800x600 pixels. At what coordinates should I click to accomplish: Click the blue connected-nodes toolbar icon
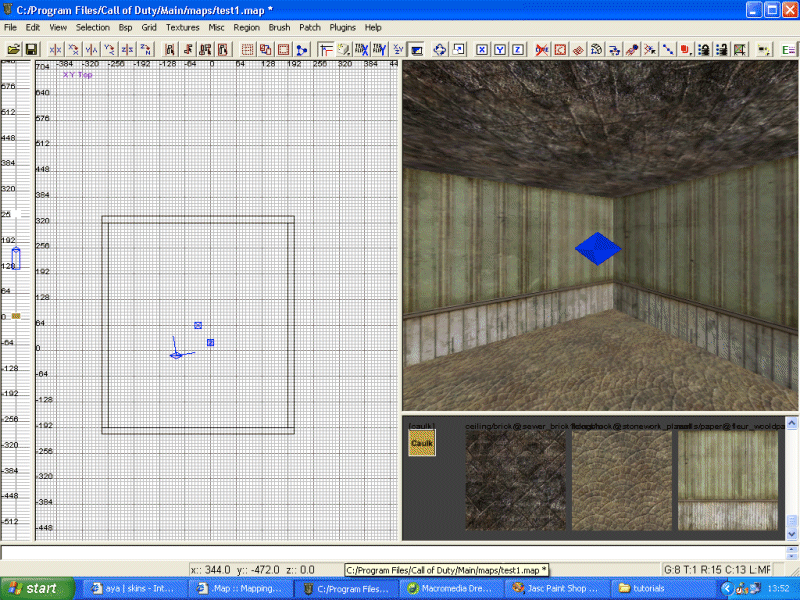coord(302,49)
